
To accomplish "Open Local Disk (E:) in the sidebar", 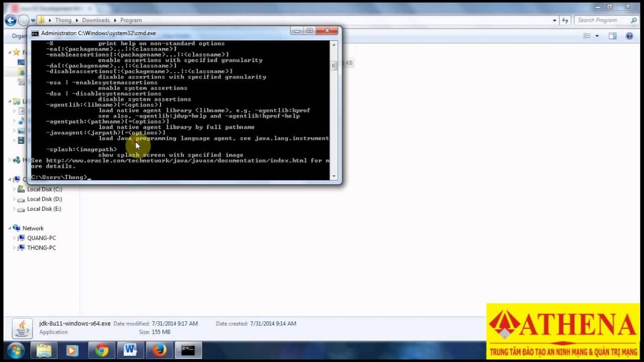I will pyautogui.click(x=44, y=209).
